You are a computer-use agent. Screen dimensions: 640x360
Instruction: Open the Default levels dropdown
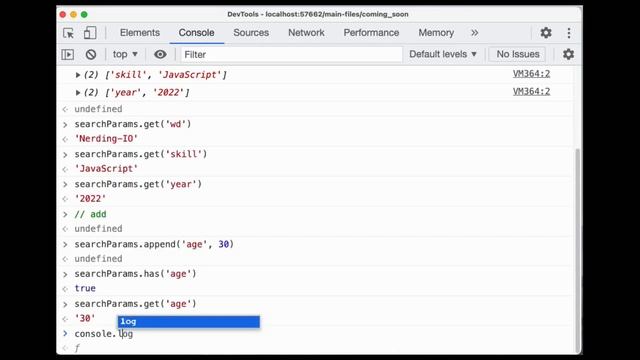point(443,54)
